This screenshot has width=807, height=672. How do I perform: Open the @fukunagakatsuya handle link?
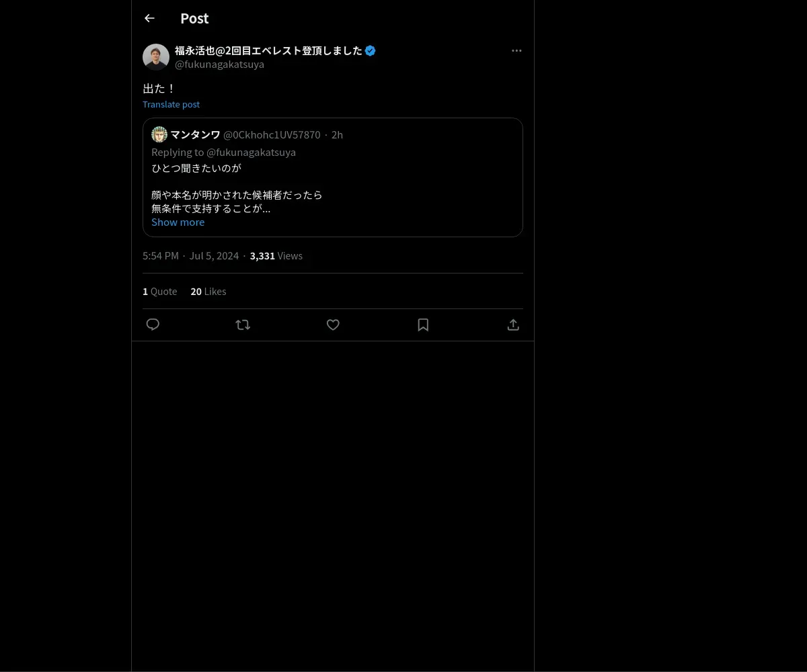click(x=219, y=65)
